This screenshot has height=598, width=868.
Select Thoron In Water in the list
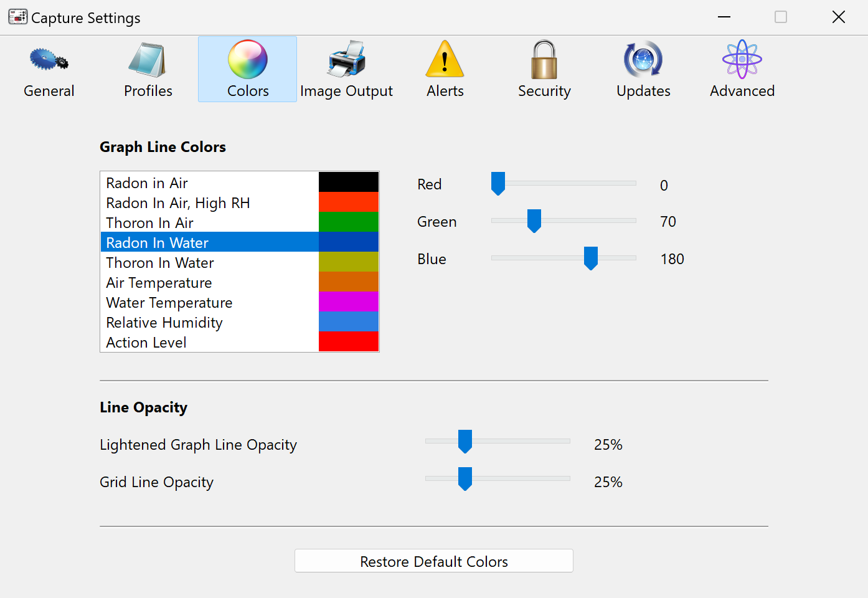[160, 262]
